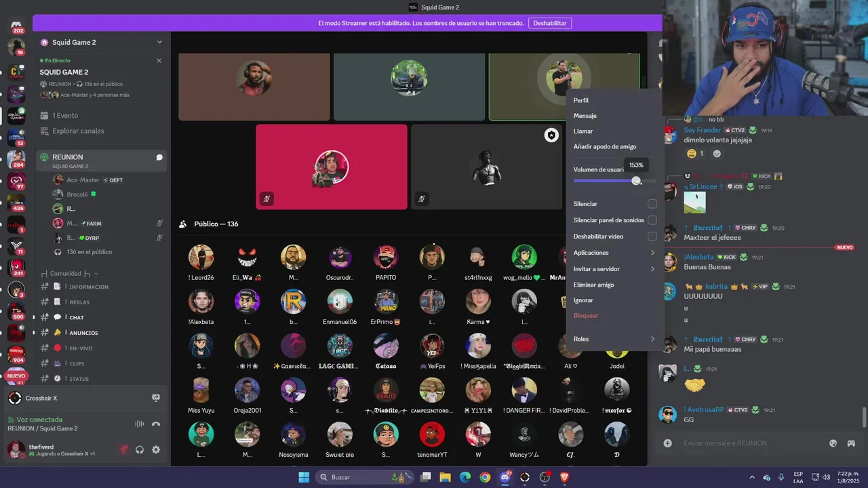
Task: Click the username !Alexbeta in chat
Action: point(698,258)
